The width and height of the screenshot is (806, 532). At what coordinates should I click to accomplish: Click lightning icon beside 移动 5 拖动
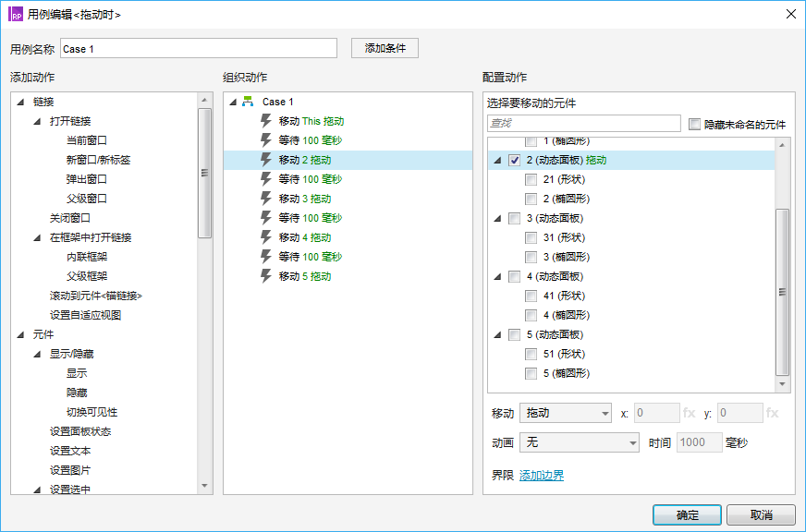266,276
